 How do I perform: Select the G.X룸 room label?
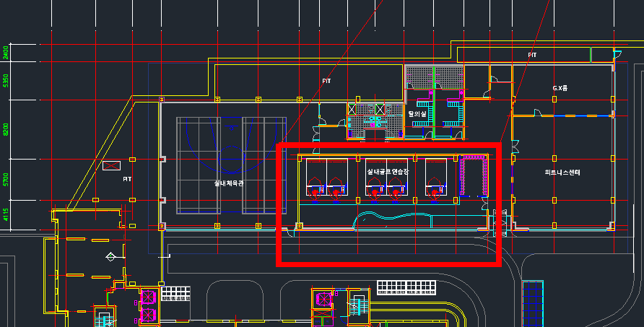tap(560, 88)
